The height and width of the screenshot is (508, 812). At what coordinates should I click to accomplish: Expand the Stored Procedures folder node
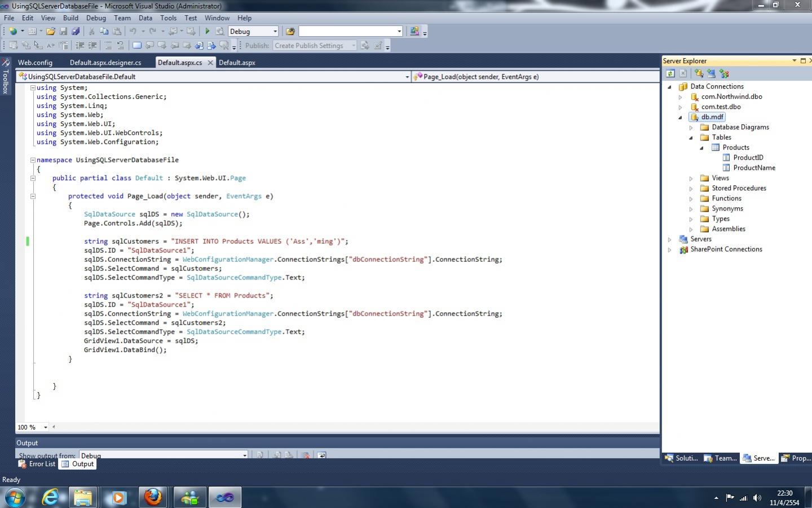pos(691,189)
